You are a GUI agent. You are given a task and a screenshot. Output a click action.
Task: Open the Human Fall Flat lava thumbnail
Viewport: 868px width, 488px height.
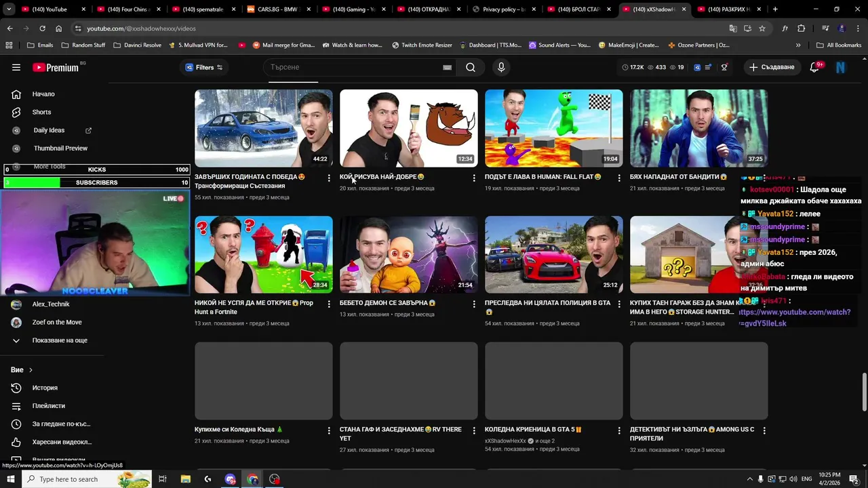[554, 128]
